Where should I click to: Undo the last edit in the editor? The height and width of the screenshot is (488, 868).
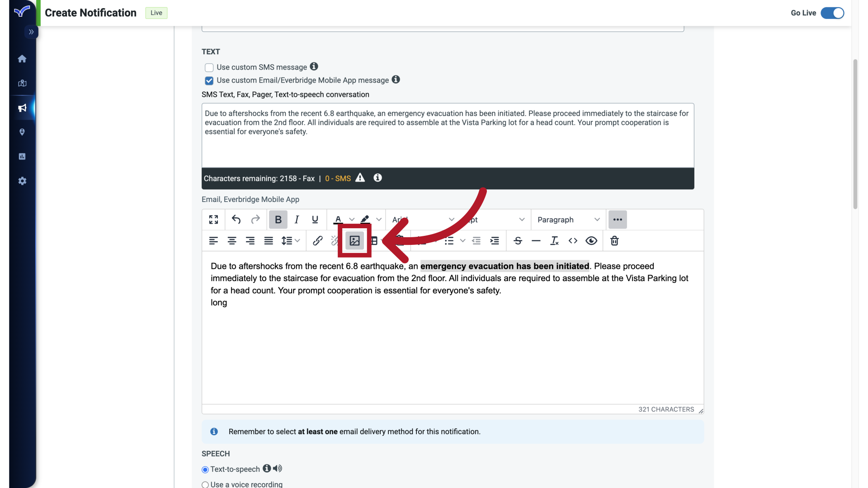coord(236,220)
